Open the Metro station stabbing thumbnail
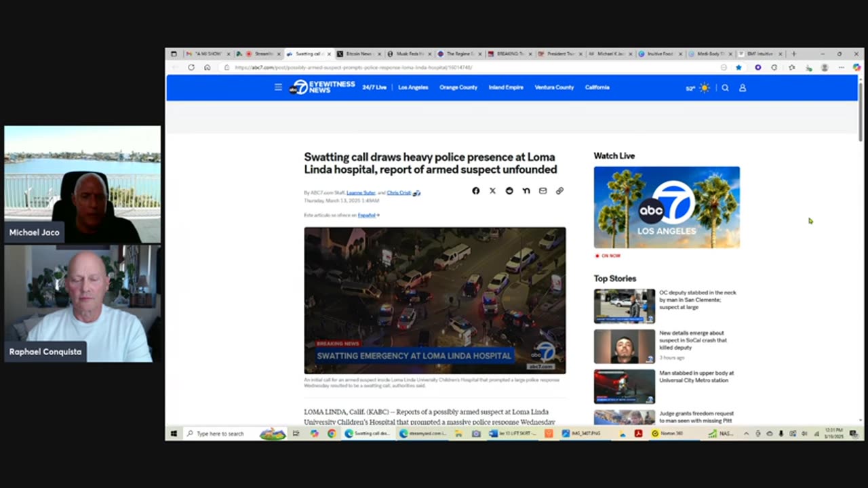 625,386
